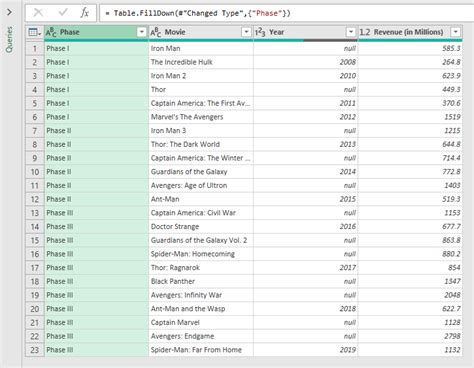Click the fx insert step icon
474x368 pixels.
tap(85, 13)
